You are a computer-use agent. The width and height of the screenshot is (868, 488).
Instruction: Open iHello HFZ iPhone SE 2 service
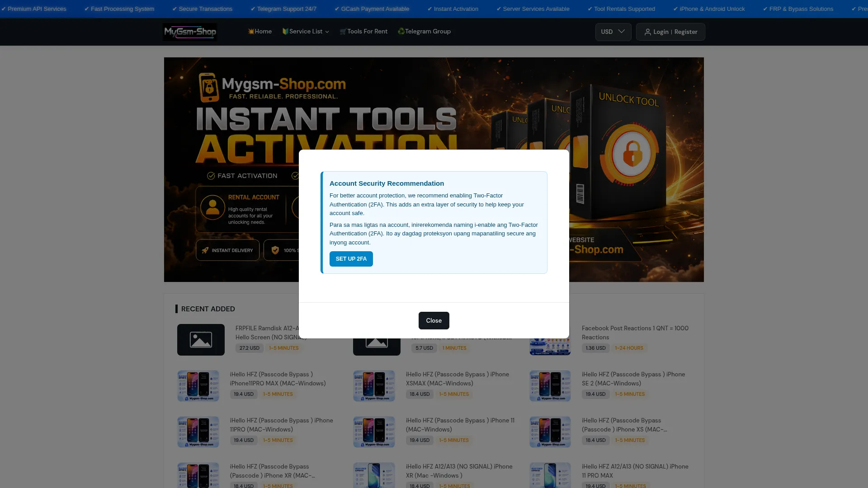tap(633, 379)
